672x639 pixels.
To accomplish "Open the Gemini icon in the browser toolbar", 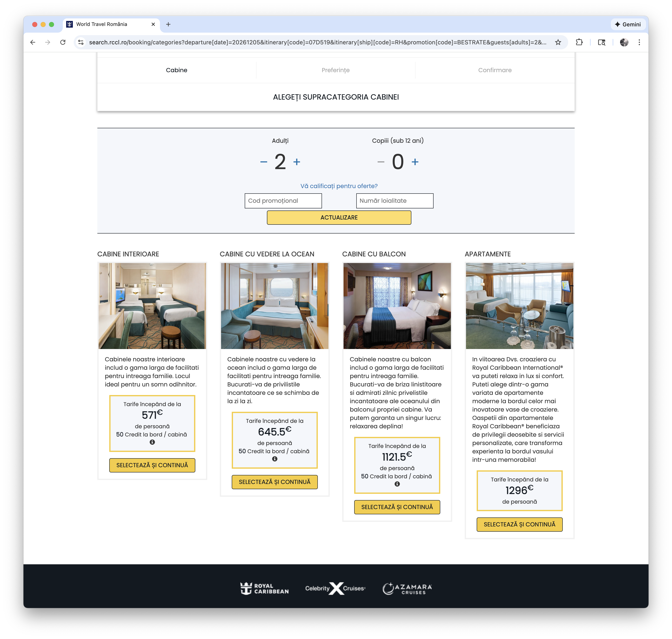I will (628, 24).
